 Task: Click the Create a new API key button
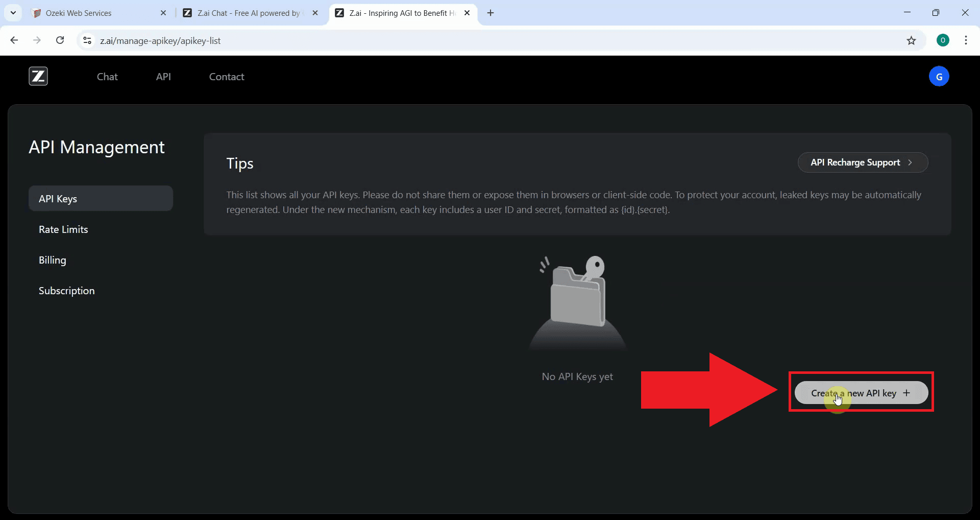pyautogui.click(x=861, y=393)
